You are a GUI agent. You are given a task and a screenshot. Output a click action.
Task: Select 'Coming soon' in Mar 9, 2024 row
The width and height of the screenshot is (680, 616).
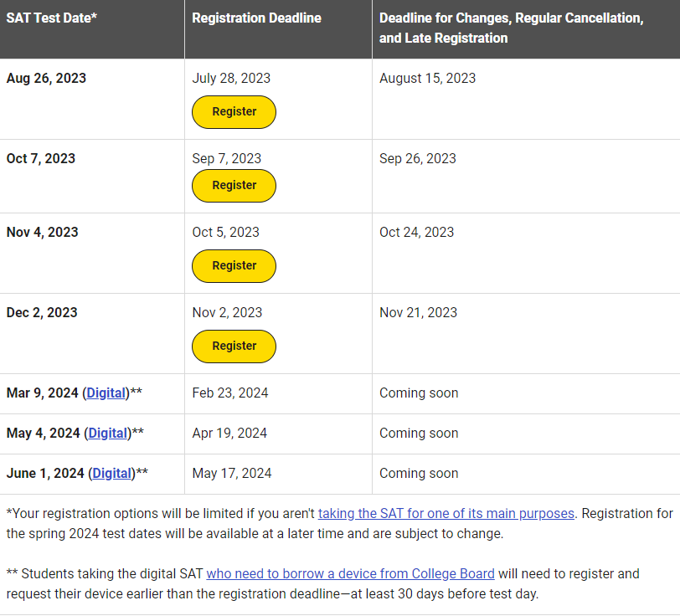[x=419, y=393]
